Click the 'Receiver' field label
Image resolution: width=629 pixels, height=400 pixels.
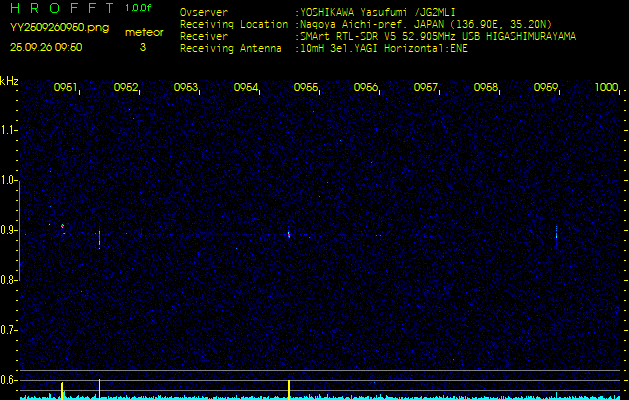pos(204,37)
